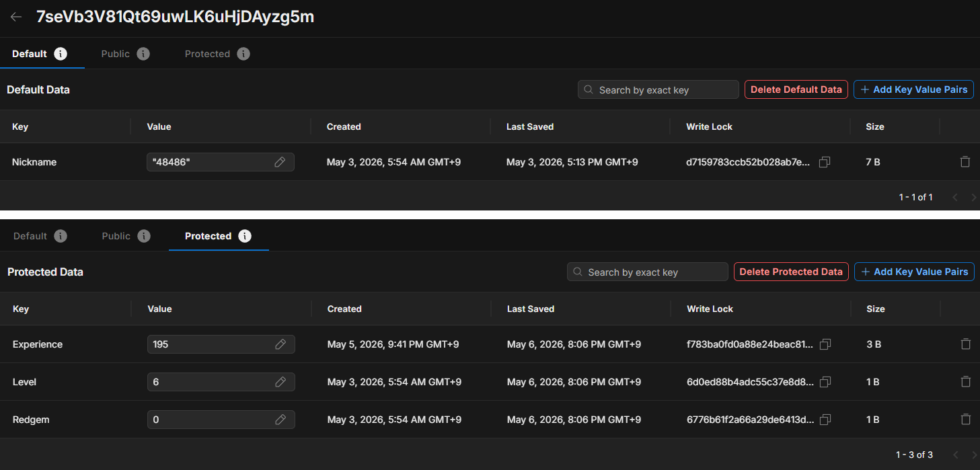Screen dimensions: 980x470
Task: Go to next page in Default Data pagination
Action: 973,197
